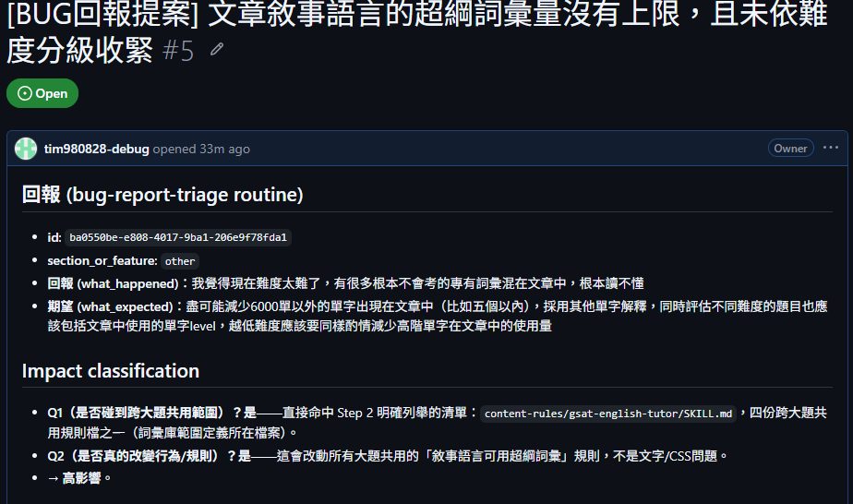The image size is (853, 504).
Task: Click the "回報 (bug-report-triage routine)" heading
Action: click(162, 195)
